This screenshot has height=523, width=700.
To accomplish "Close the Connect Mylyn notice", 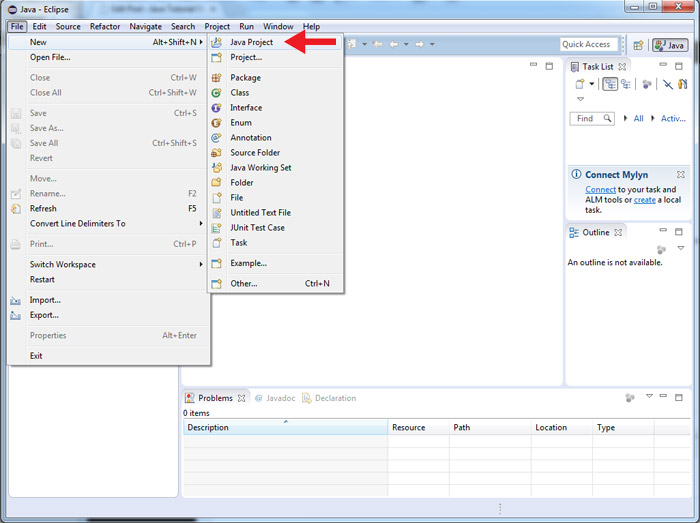I will pyautogui.click(x=680, y=174).
